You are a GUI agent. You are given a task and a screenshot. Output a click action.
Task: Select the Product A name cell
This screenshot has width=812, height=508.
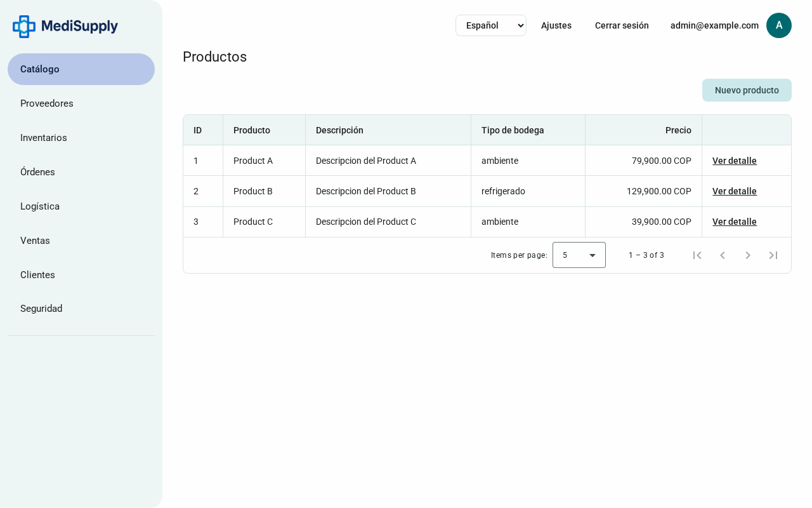pos(265,161)
